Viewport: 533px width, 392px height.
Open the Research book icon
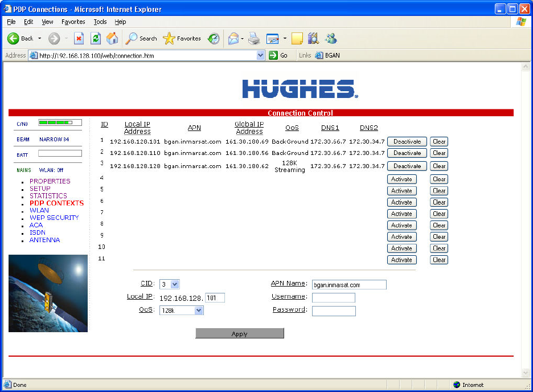click(313, 38)
